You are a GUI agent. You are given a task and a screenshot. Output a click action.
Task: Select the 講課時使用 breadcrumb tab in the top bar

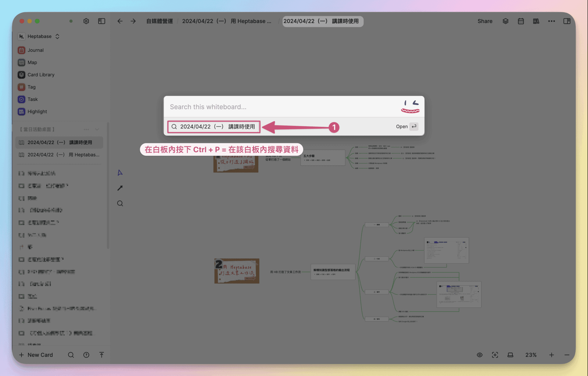pos(323,21)
